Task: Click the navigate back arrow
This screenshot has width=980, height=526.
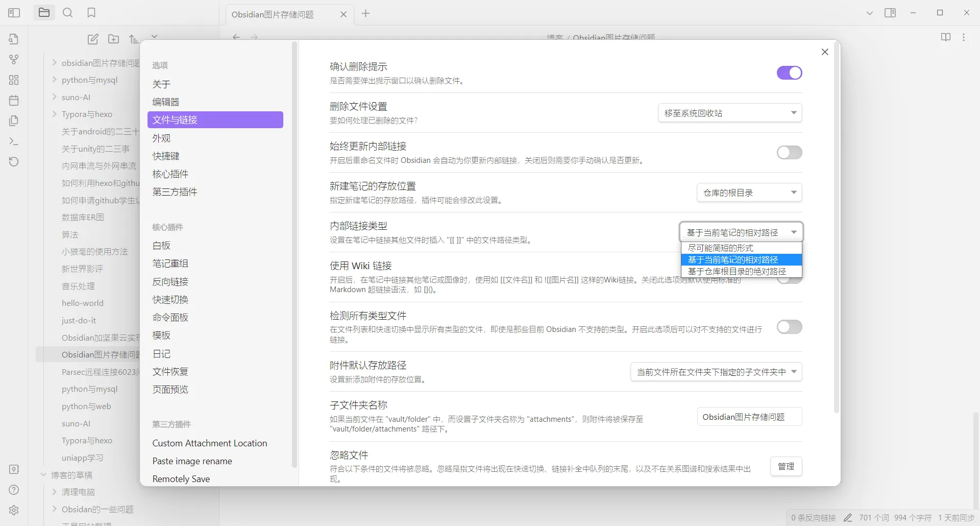Action: (x=236, y=37)
